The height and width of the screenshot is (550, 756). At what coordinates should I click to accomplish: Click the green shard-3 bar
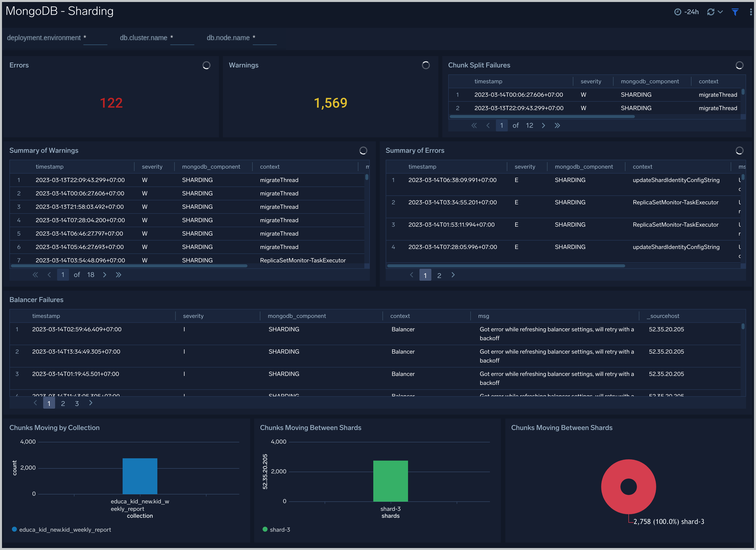pos(391,481)
